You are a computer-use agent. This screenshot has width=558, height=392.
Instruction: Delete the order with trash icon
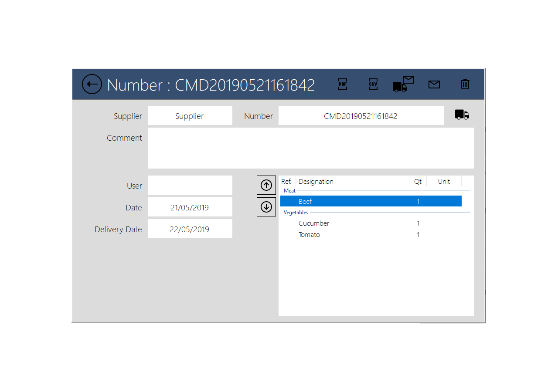point(465,84)
